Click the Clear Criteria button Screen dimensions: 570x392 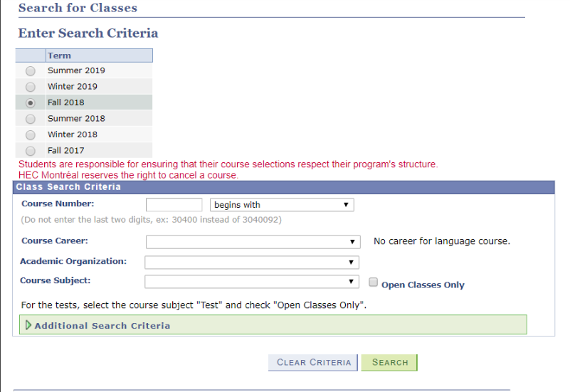coord(313,363)
